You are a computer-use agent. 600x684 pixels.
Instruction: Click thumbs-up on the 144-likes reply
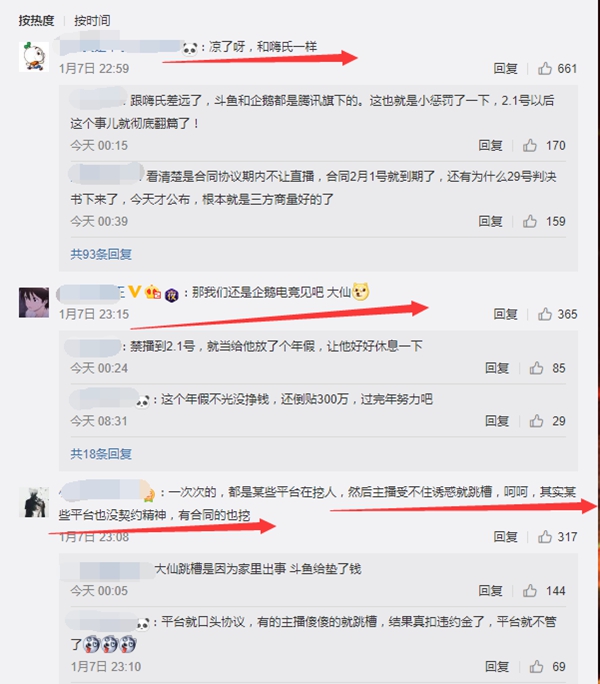[530, 591]
